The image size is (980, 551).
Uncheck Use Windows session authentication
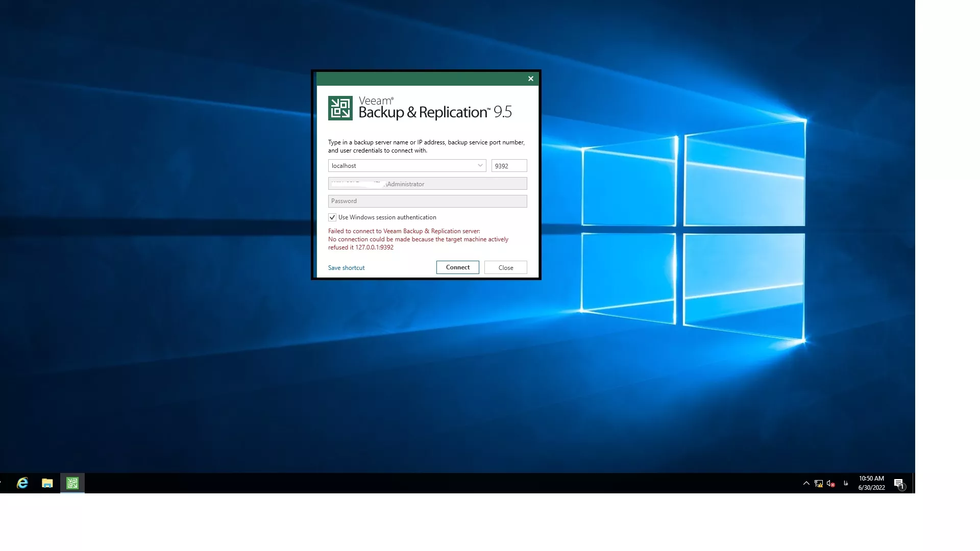(x=332, y=217)
